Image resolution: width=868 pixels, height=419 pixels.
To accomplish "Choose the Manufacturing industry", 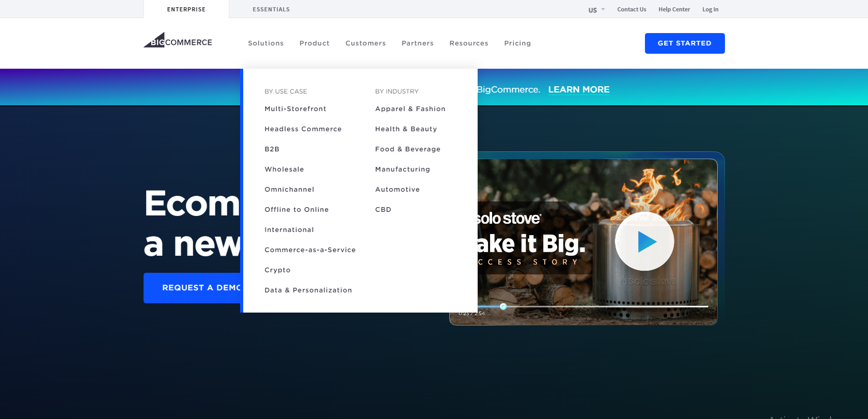I will pyautogui.click(x=403, y=169).
